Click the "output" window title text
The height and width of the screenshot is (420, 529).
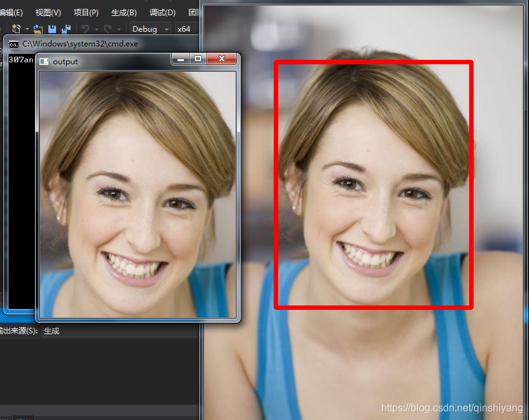[66, 62]
